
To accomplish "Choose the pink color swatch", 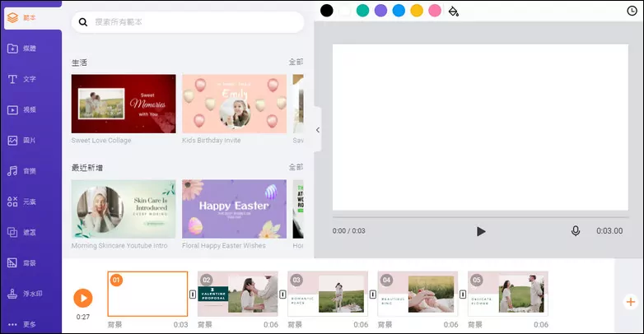I will [435, 11].
